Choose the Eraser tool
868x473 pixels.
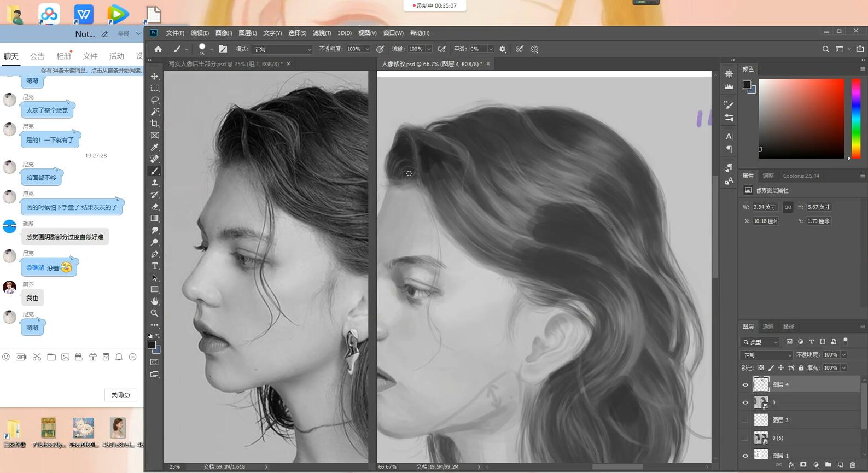[x=155, y=207]
